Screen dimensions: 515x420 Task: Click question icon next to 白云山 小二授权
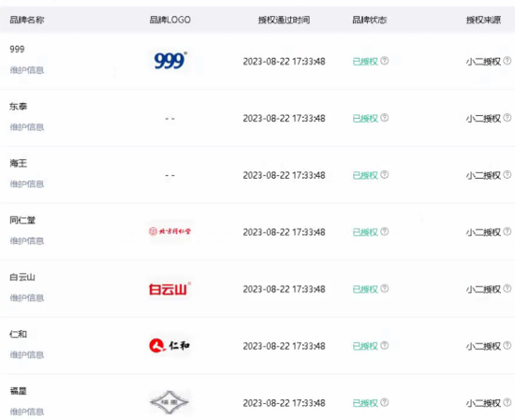508,288
